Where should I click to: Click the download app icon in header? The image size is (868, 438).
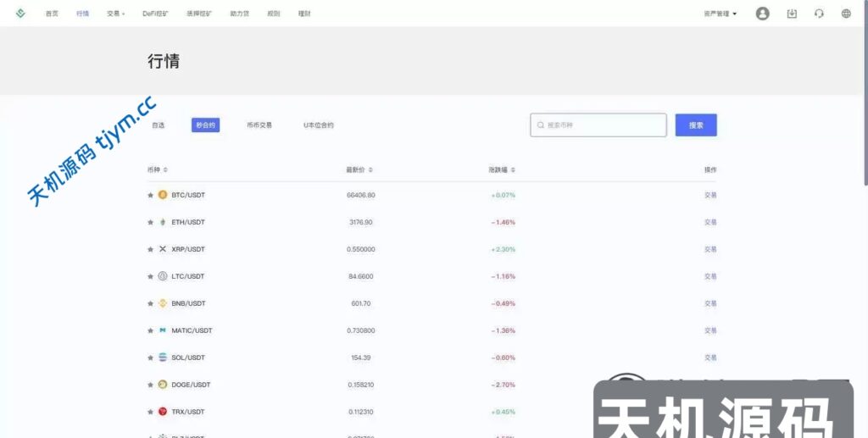(x=792, y=14)
